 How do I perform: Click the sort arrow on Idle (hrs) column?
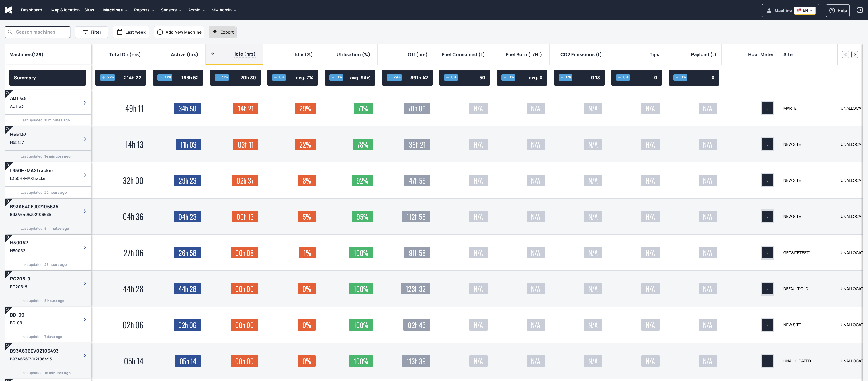point(212,54)
